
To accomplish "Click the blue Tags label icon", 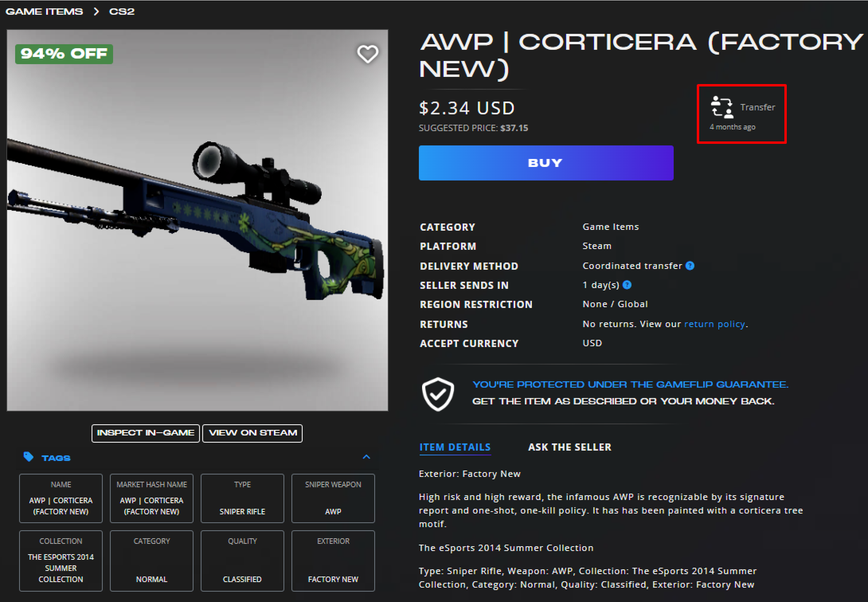I will [28, 457].
